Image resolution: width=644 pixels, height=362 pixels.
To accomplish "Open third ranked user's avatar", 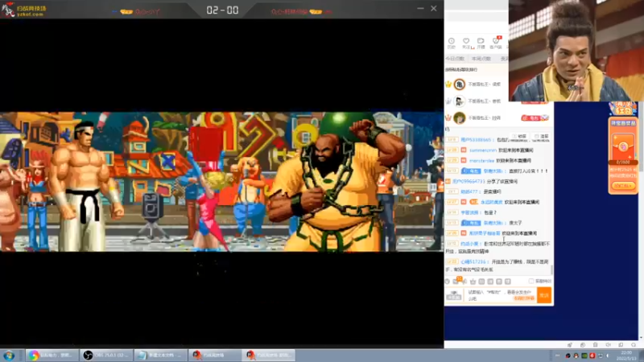I will pyautogui.click(x=459, y=117).
